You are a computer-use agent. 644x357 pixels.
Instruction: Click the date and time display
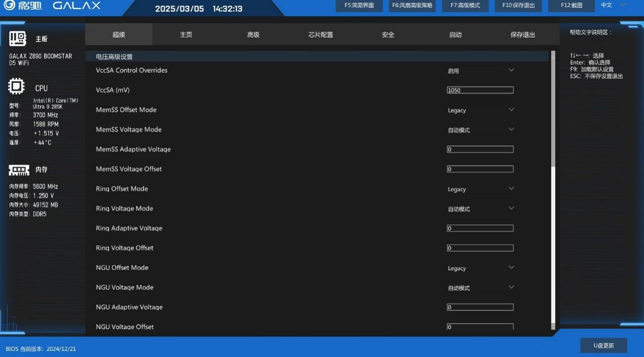tap(198, 9)
